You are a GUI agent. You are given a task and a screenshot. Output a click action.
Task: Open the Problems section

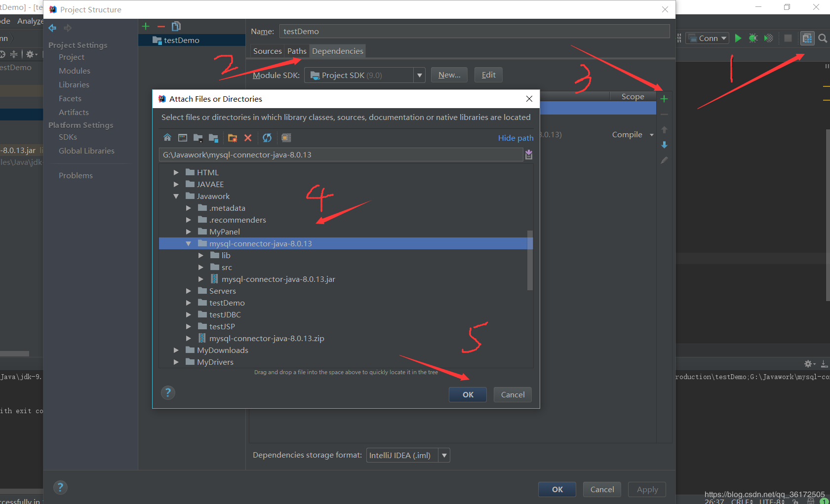pos(76,175)
